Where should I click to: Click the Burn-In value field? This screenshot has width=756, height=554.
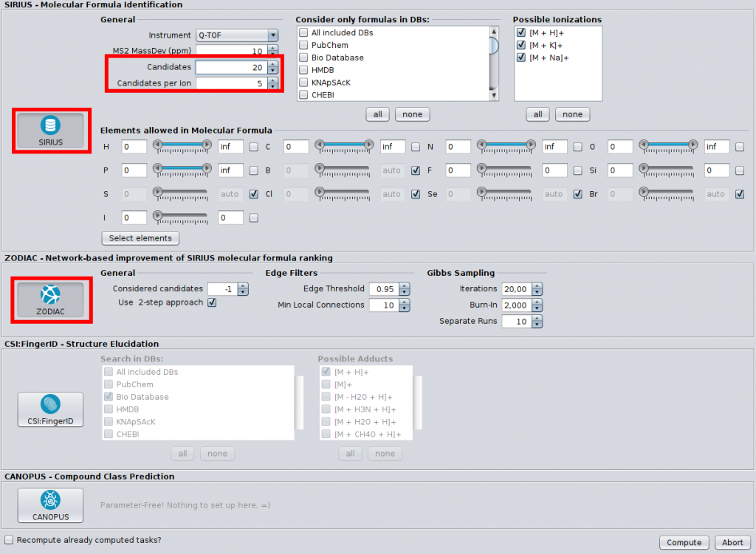coord(517,305)
